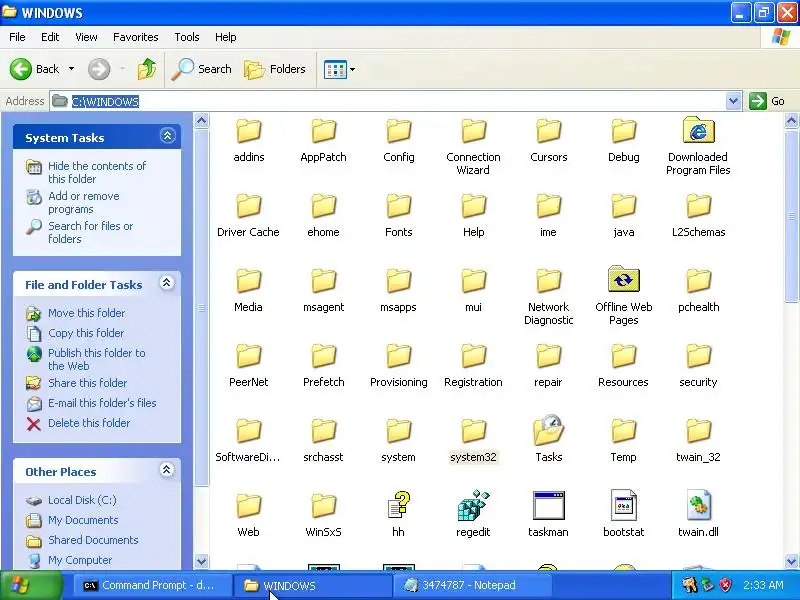
Task: Click the Up folder toolbar icon
Action: click(x=147, y=69)
